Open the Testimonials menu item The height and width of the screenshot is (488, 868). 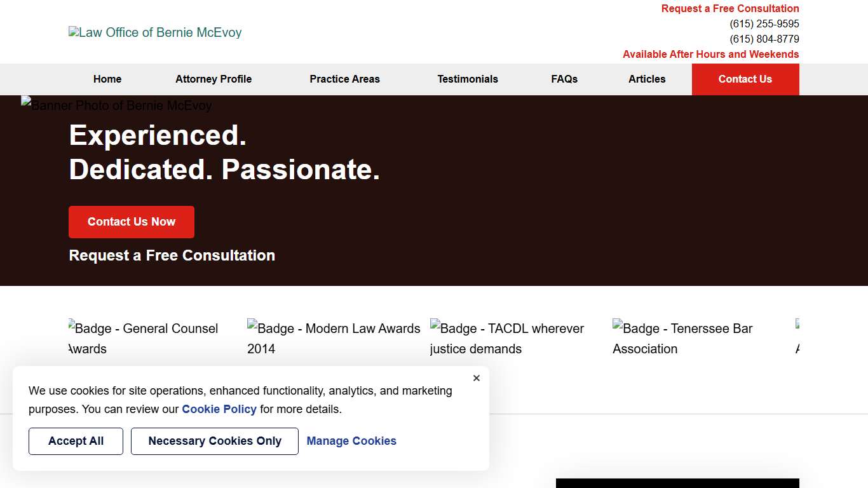tap(468, 79)
